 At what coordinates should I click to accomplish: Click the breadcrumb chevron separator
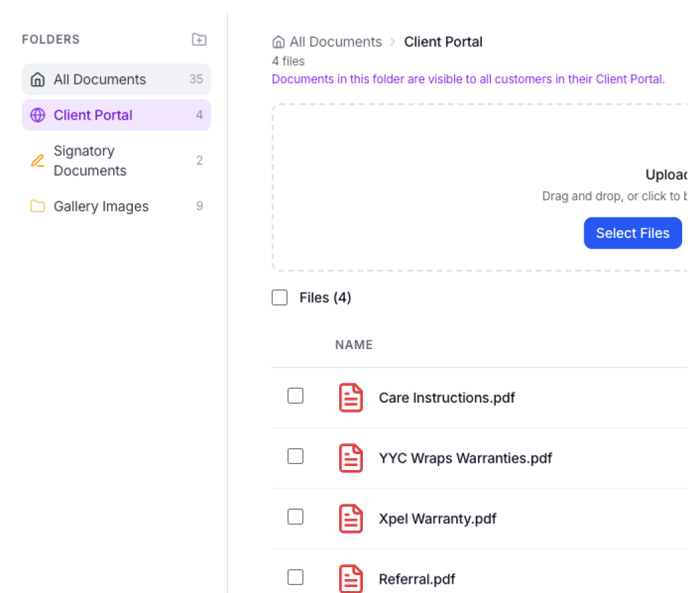[393, 42]
